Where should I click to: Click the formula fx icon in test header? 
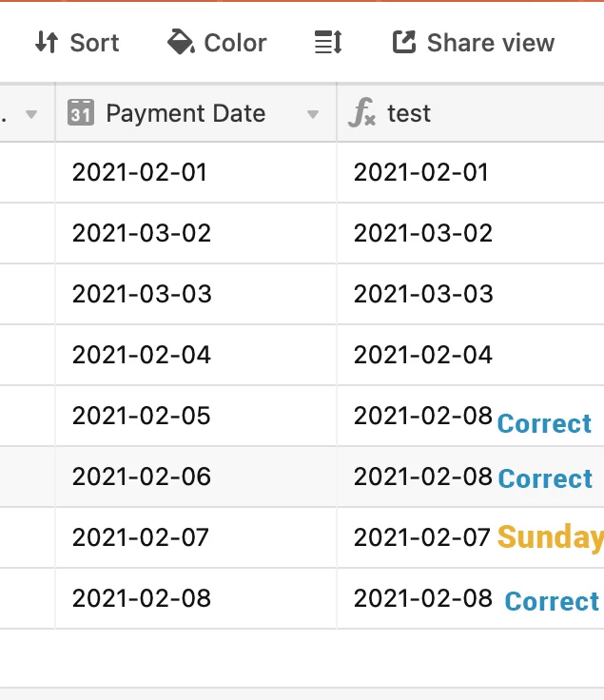(x=361, y=112)
